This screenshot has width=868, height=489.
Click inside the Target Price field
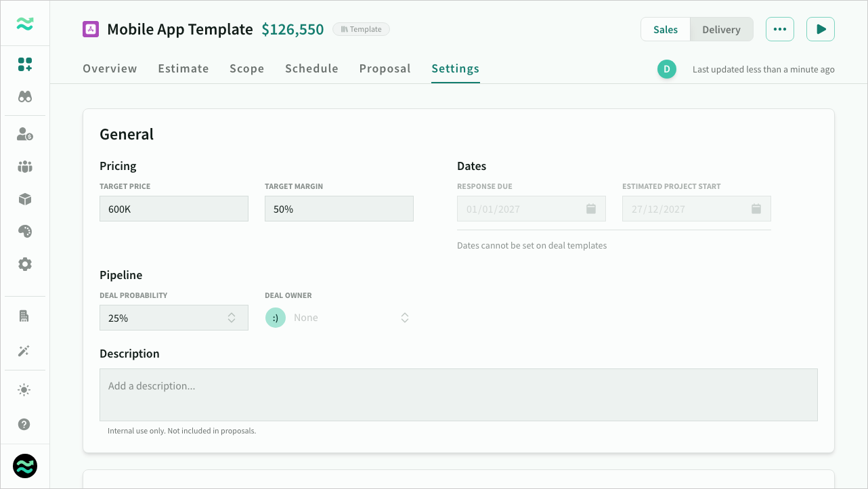coord(173,209)
